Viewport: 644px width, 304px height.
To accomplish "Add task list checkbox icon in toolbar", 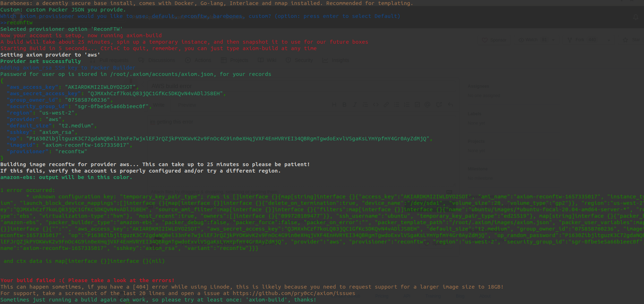I will click(417, 105).
